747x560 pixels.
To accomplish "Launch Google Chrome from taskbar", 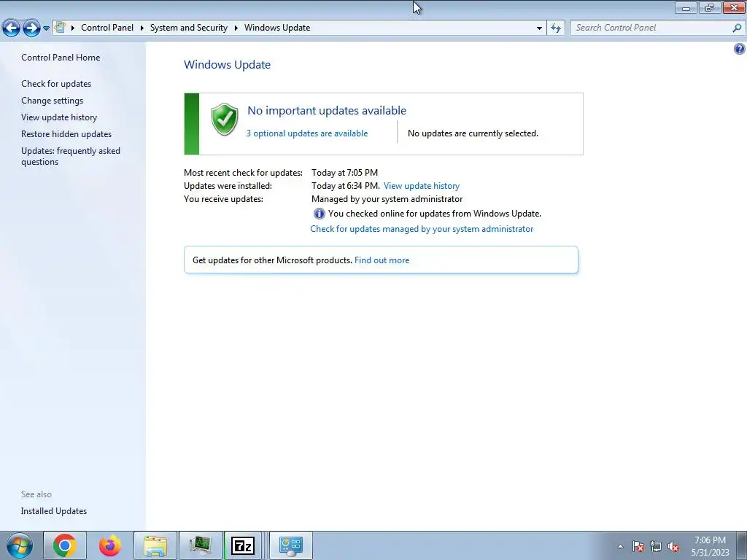I will 65,545.
